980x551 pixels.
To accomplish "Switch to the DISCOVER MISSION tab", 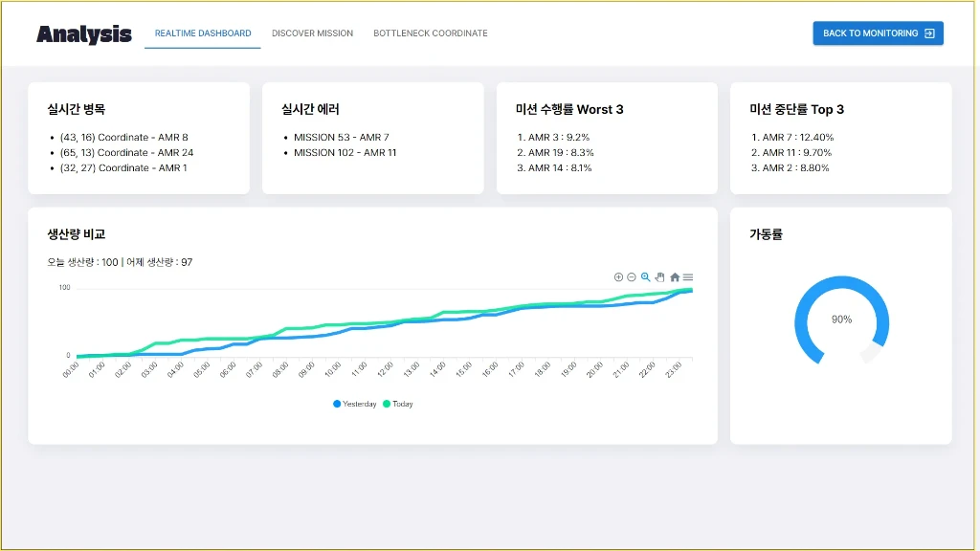I will pos(312,33).
